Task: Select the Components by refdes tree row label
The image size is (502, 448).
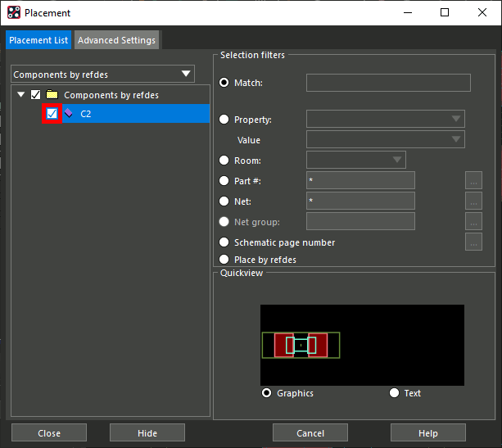Action: click(x=111, y=95)
